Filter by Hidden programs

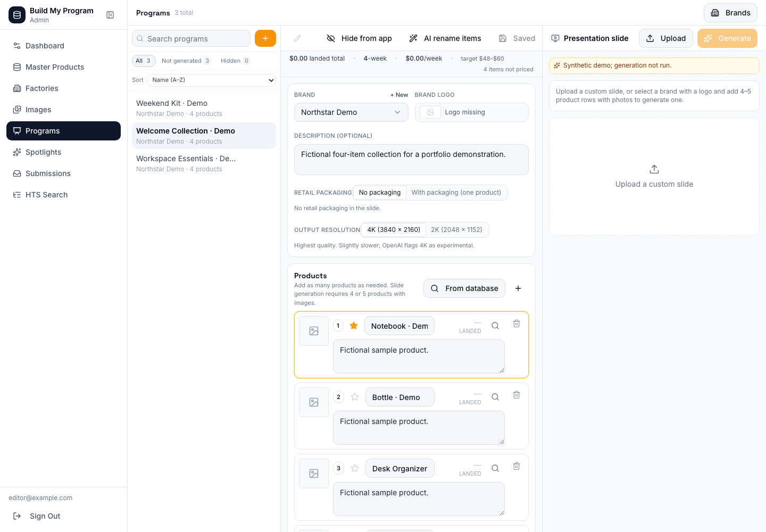pyautogui.click(x=235, y=61)
